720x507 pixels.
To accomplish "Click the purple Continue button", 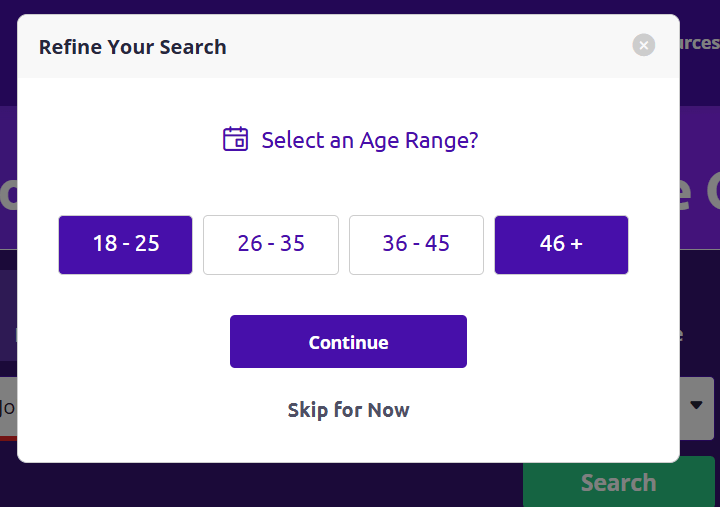I will [x=349, y=341].
